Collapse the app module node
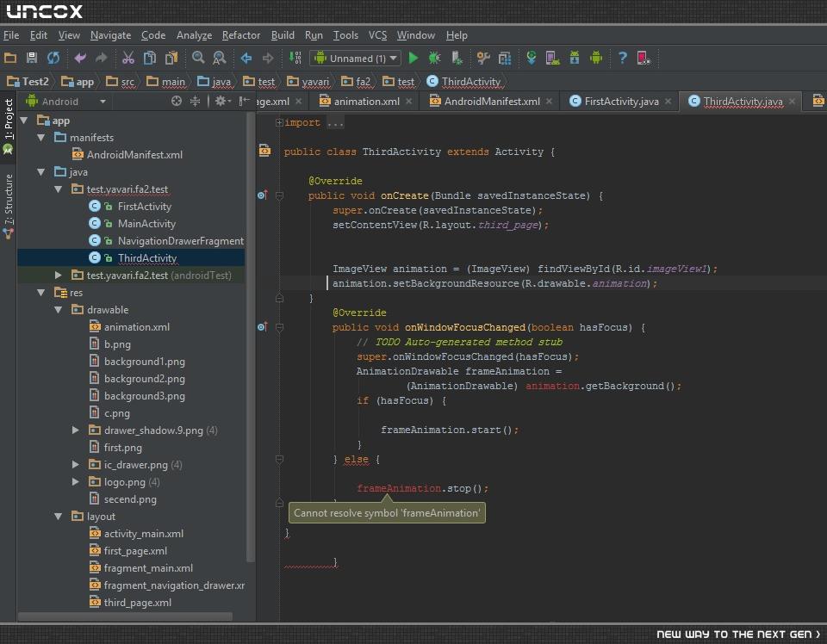The width and height of the screenshot is (827, 644). point(24,121)
